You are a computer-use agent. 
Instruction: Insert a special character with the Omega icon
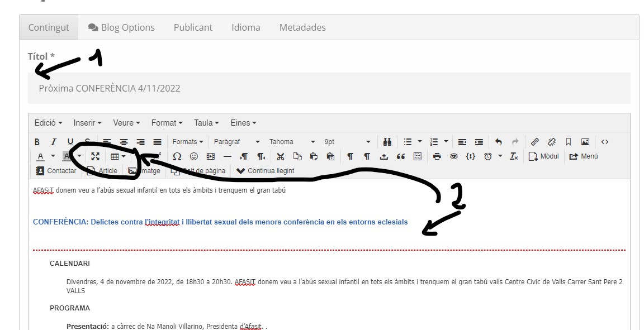pos(177,156)
